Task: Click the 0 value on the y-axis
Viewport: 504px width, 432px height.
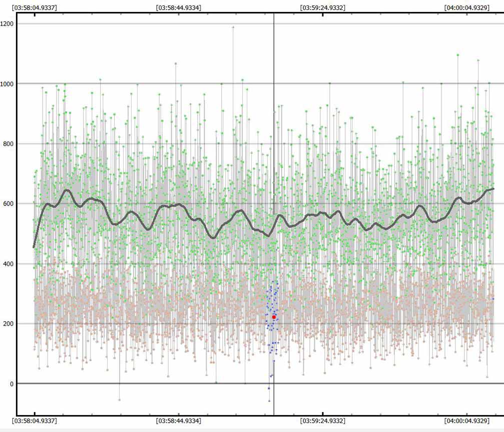Action: pyautogui.click(x=11, y=383)
